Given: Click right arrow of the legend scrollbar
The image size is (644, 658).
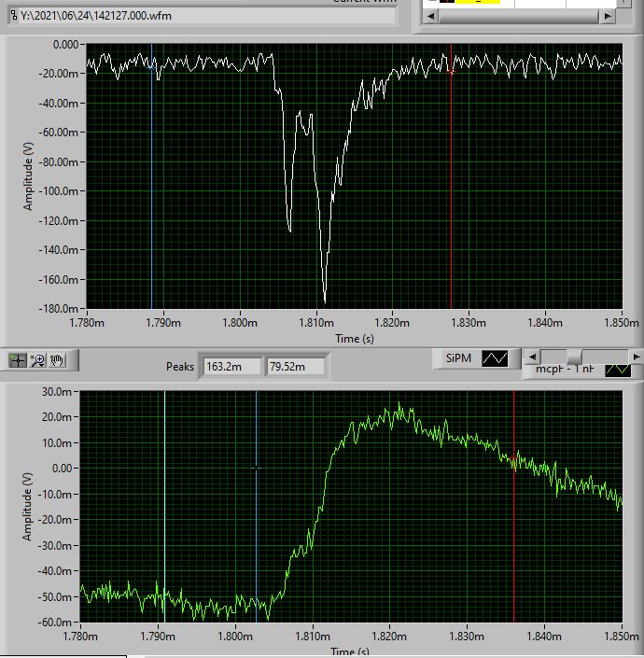Looking at the screenshot, I should pyautogui.click(x=636, y=357).
